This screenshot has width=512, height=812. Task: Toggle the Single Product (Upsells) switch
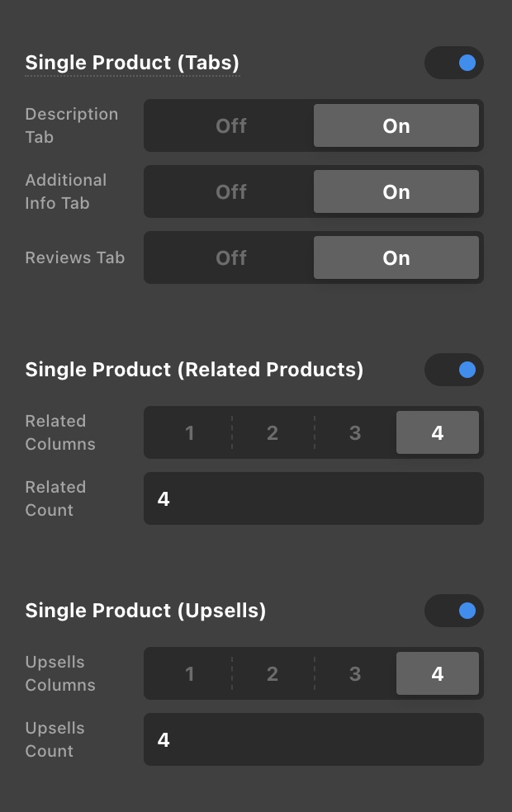click(453, 611)
